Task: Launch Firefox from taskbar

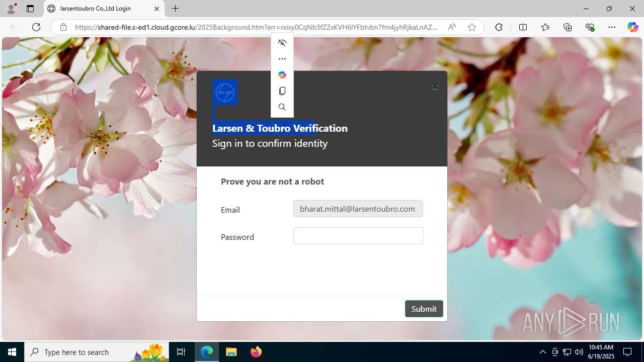Action: point(256,352)
